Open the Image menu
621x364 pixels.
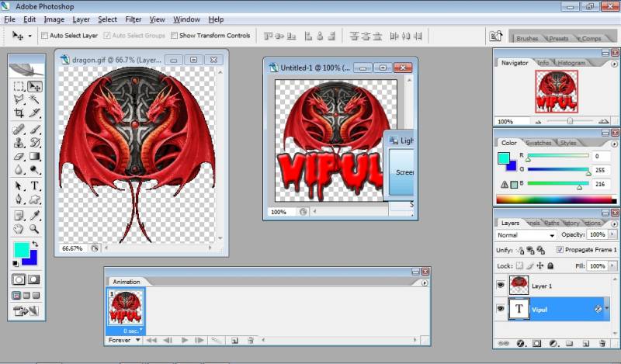pyautogui.click(x=54, y=19)
